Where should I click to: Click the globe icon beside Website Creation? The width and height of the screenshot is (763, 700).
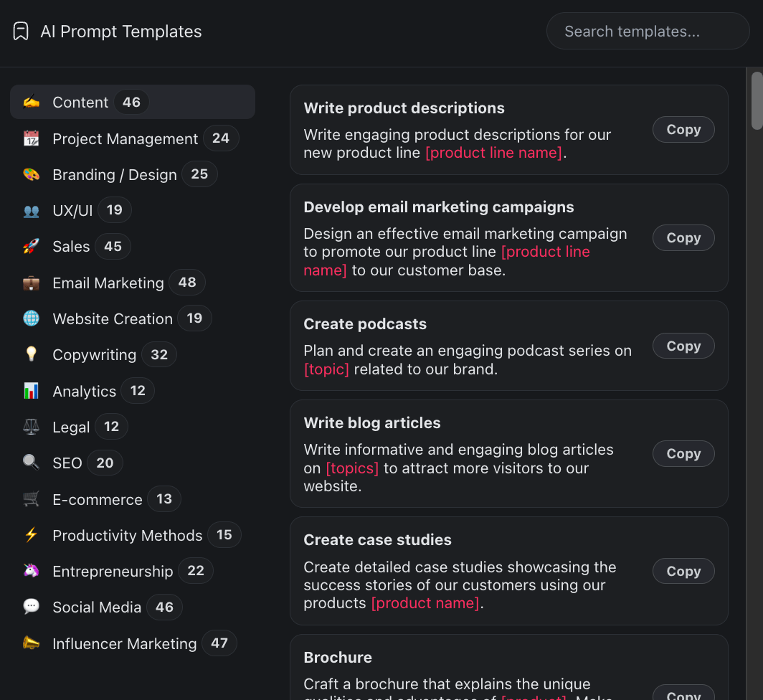point(32,318)
